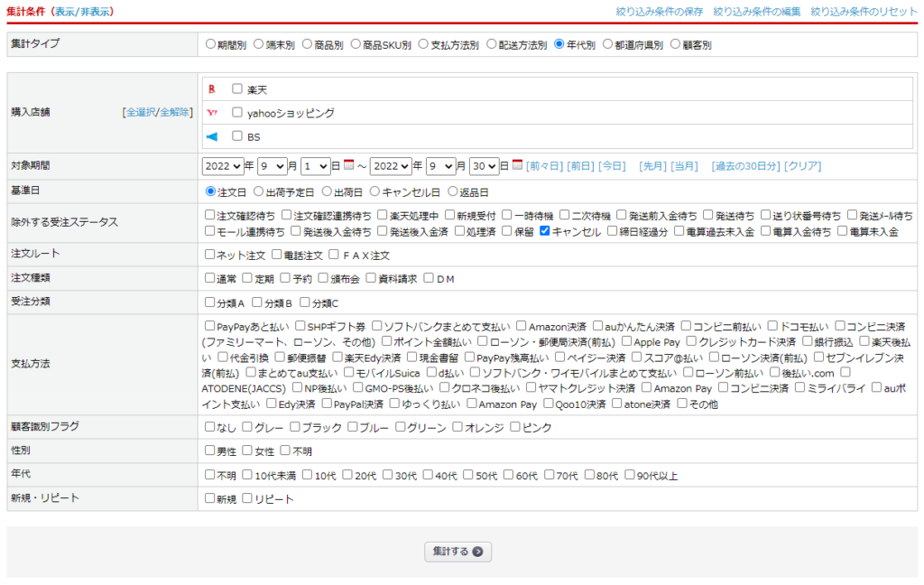Open the start year 2022 dropdown
This screenshot has width=924, height=585.
click(223, 166)
